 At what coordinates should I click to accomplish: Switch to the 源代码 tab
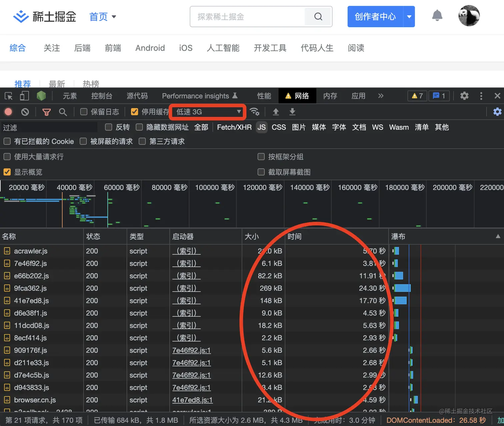point(137,96)
